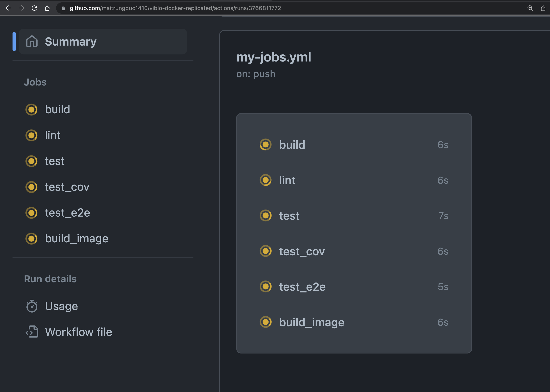Image resolution: width=550 pixels, height=392 pixels.
Task: Open Workflow file via the code file icon
Action: pos(32,332)
